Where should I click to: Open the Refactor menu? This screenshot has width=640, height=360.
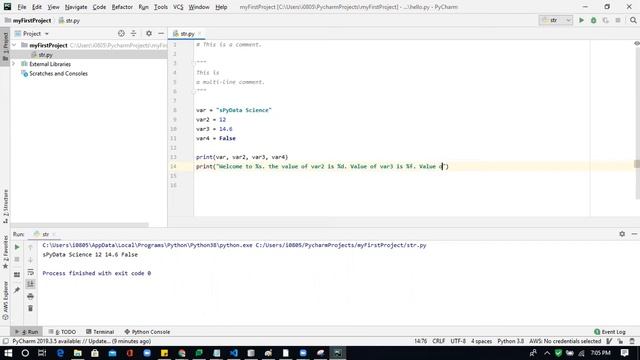122,7
